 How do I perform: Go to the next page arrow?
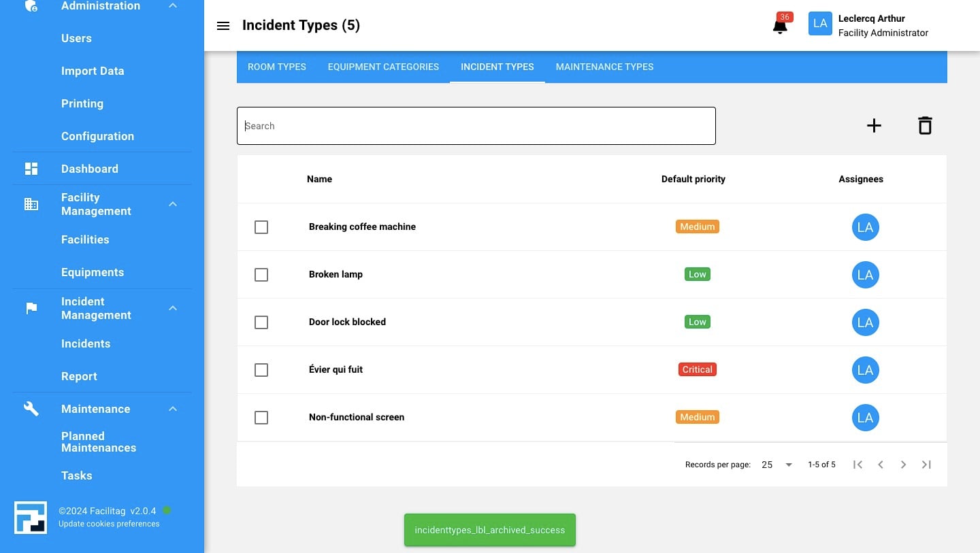pos(903,465)
